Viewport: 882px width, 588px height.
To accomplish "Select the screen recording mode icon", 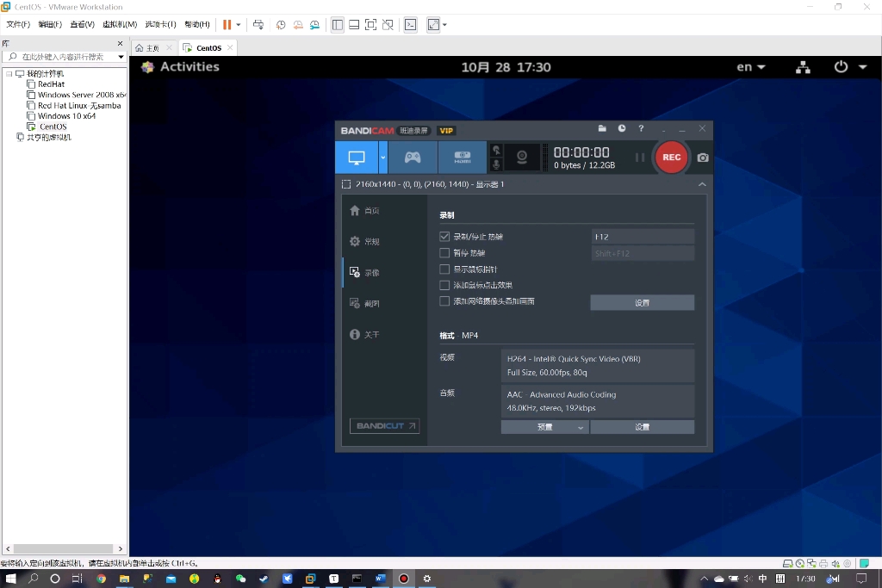I will point(356,157).
